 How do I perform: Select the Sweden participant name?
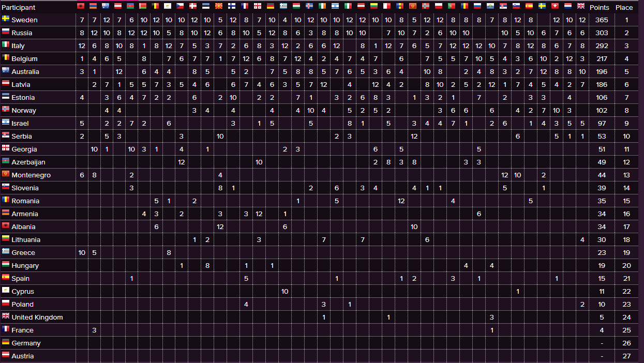coord(24,20)
